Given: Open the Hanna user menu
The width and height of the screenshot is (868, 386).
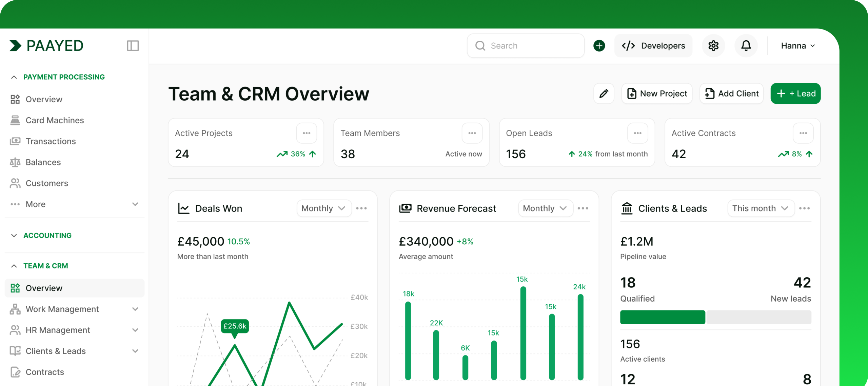Looking at the screenshot, I should (798, 46).
